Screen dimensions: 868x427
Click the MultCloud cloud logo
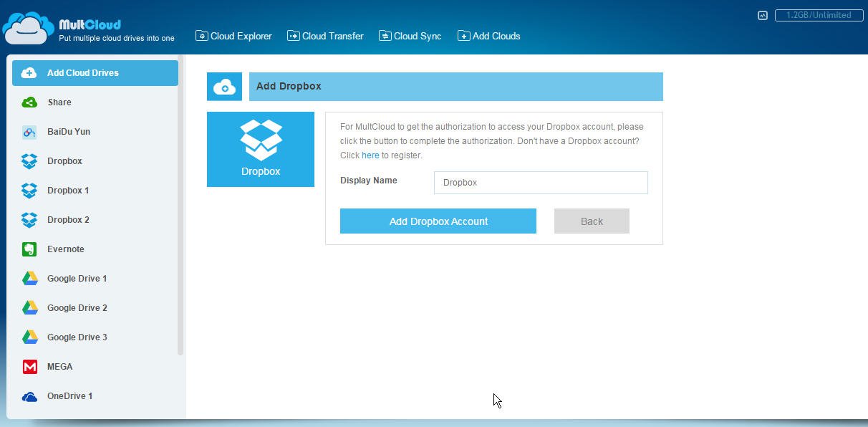28,28
